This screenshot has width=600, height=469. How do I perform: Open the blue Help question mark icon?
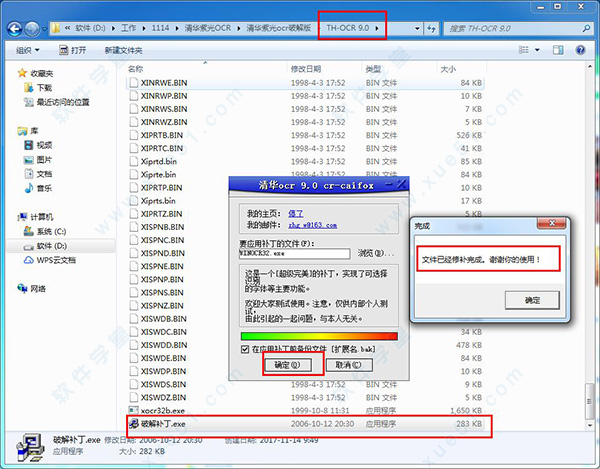pyautogui.click(x=580, y=50)
